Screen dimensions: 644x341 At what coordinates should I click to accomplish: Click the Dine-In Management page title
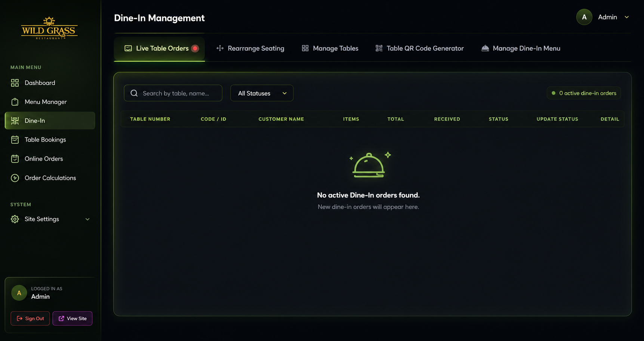pos(159,18)
